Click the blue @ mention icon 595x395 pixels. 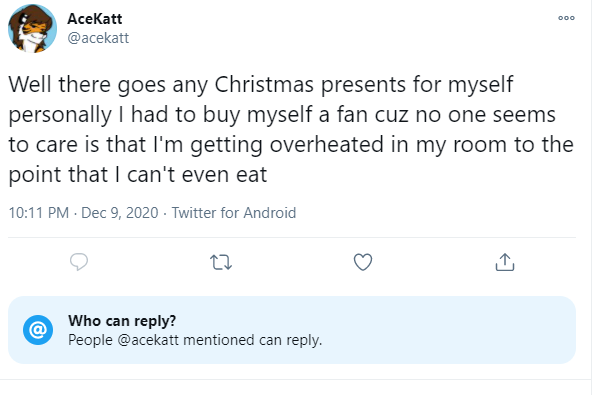coord(38,330)
